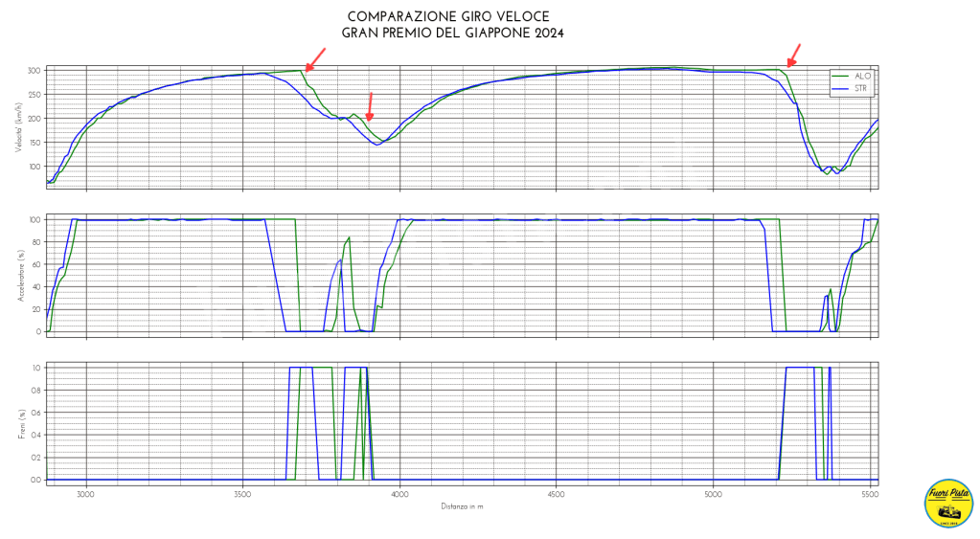This screenshot has width=980, height=539.
Task: Click the 5000 distance tick label
Action: point(712,494)
